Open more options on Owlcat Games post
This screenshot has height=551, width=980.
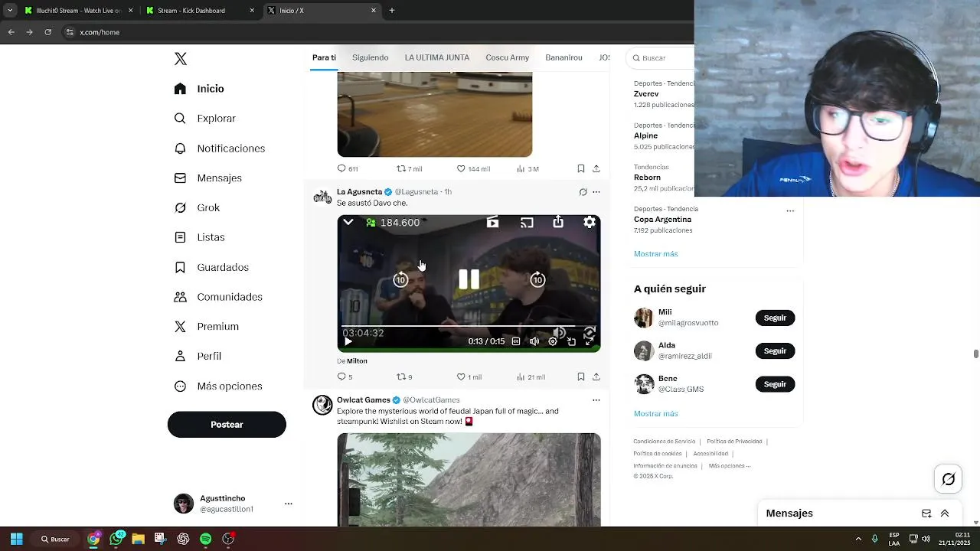coord(596,400)
